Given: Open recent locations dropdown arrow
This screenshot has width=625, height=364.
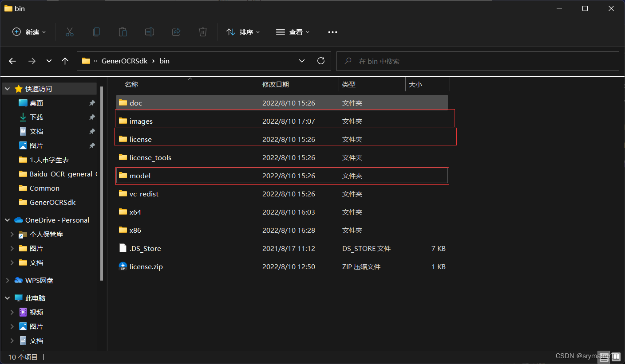Looking at the screenshot, I should [49, 61].
